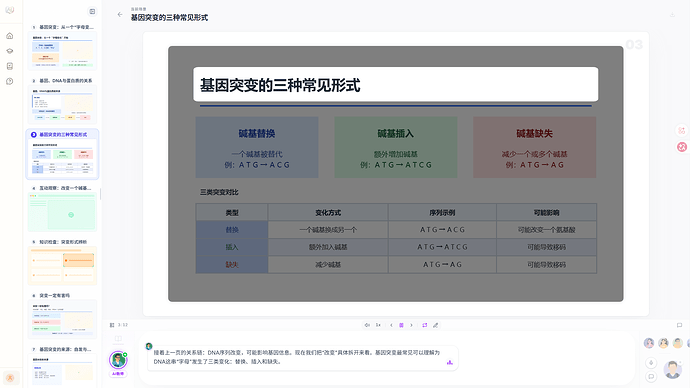Click the 替换 row label cell
This screenshot has width=690, height=388.
(232, 230)
